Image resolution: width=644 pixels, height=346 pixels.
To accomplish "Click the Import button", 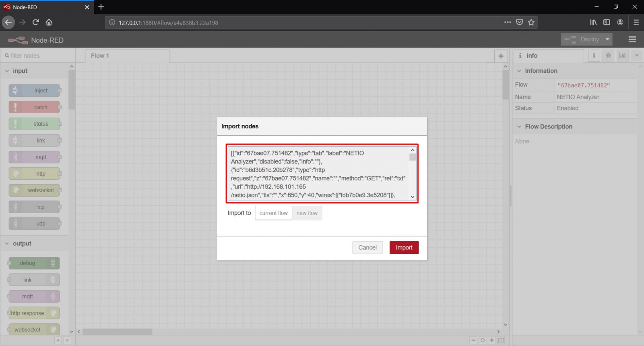I will [x=404, y=247].
